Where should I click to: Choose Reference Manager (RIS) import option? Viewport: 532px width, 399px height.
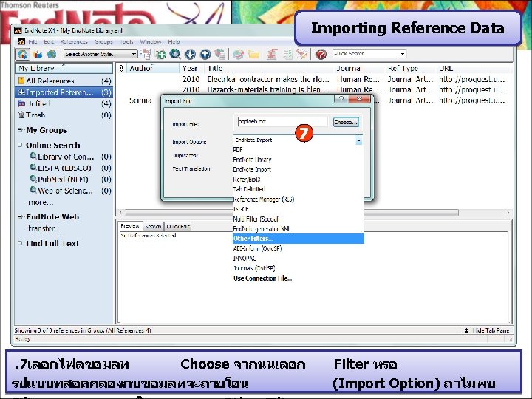tap(299, 199)
